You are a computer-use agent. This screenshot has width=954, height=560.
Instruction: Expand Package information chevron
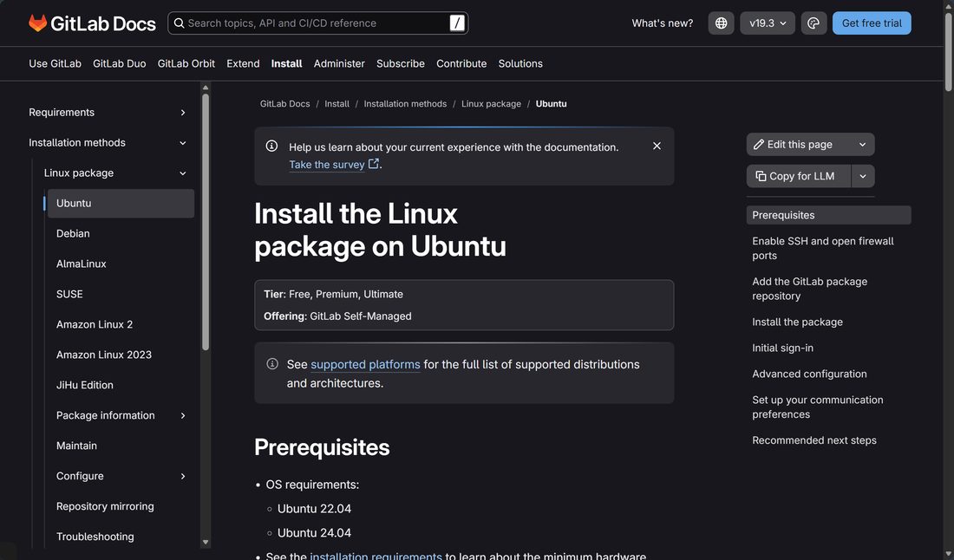(182, 415)
